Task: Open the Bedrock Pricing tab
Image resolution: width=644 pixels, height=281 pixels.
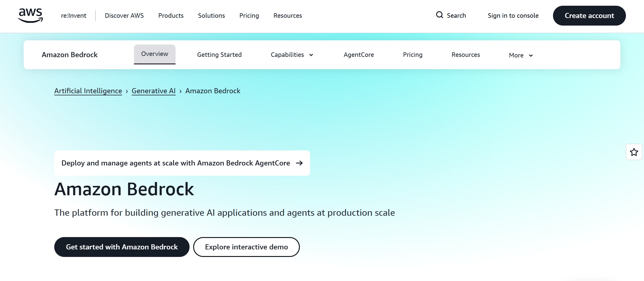Action: [413, 55]
